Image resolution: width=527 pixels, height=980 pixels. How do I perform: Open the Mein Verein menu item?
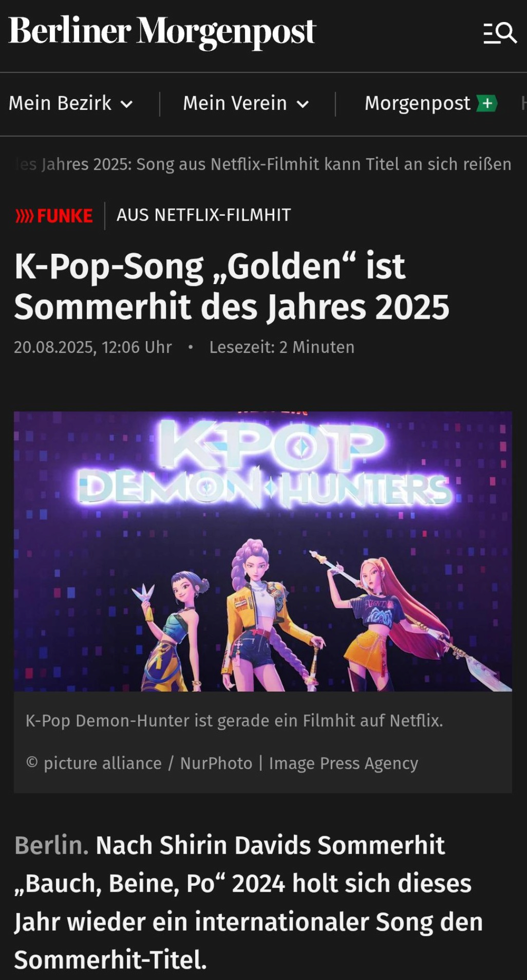coord(246,103)
